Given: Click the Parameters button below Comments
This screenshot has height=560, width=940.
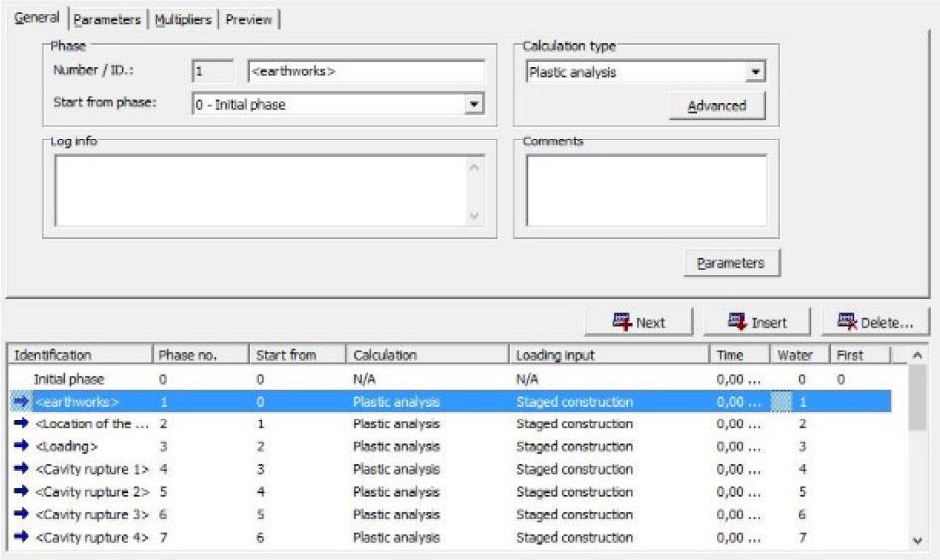Looking at the screenshot, I should [x=731, y=263].
